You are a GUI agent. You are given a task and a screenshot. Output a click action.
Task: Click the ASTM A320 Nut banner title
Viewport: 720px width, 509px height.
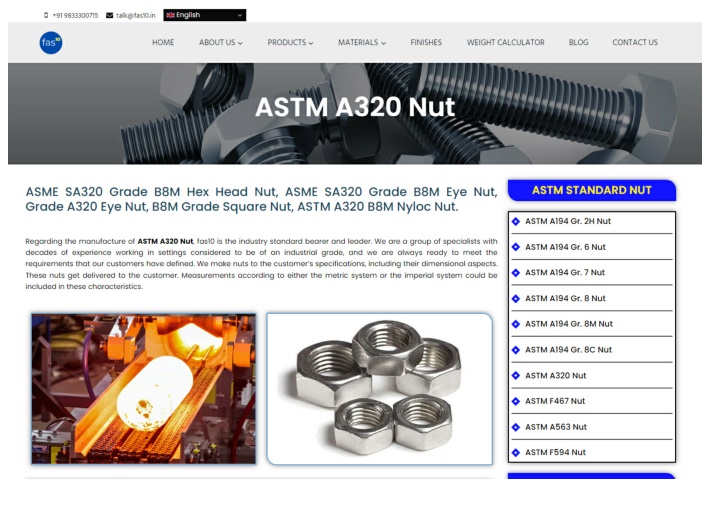tap(355, 107)
